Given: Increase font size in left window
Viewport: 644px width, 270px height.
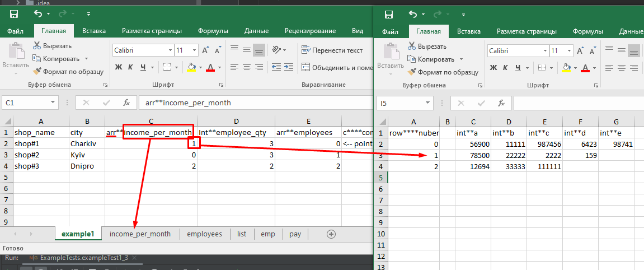Looking at the screenshot, I should pyautogui.click(x=206, y=50).
